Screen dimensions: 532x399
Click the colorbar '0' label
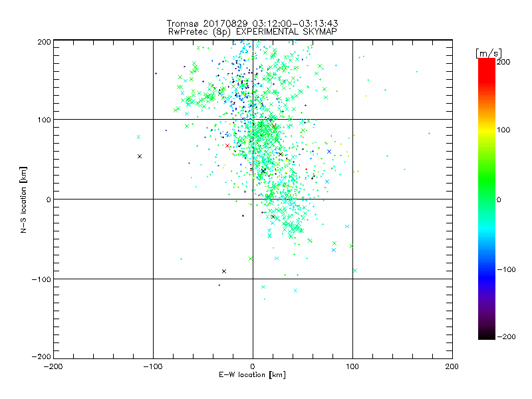pos(499,200)
